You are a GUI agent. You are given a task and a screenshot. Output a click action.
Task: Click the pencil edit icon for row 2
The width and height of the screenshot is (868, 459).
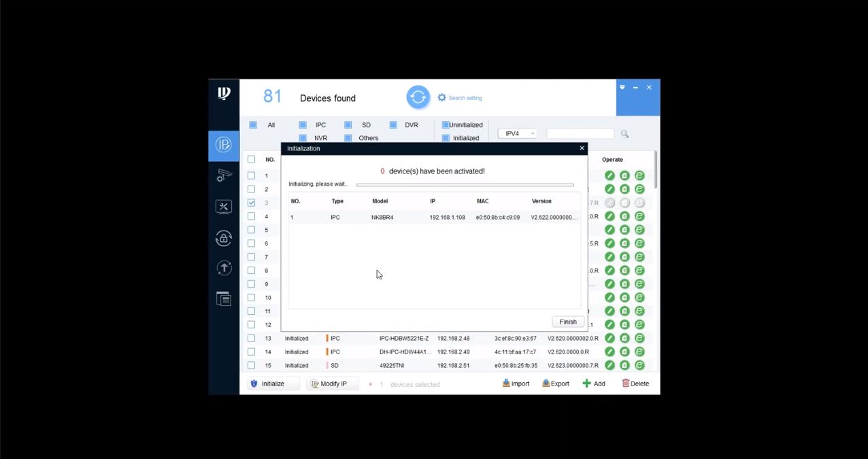point(610,189)
